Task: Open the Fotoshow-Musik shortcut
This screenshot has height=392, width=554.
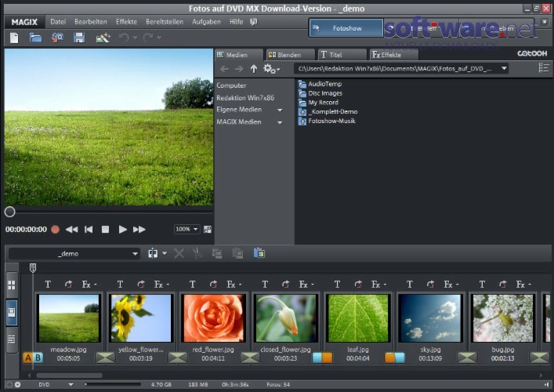Action: click(327, 121)
